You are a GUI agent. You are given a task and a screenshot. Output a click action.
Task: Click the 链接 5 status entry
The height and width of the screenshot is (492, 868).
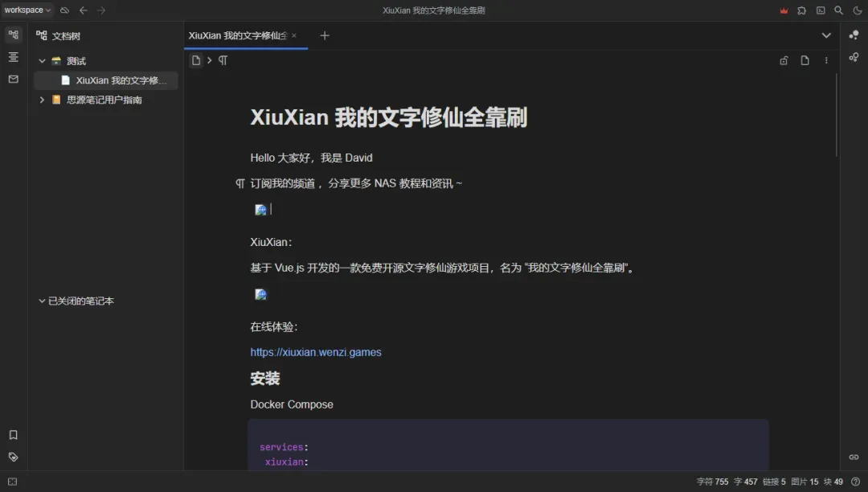[774, 482]
